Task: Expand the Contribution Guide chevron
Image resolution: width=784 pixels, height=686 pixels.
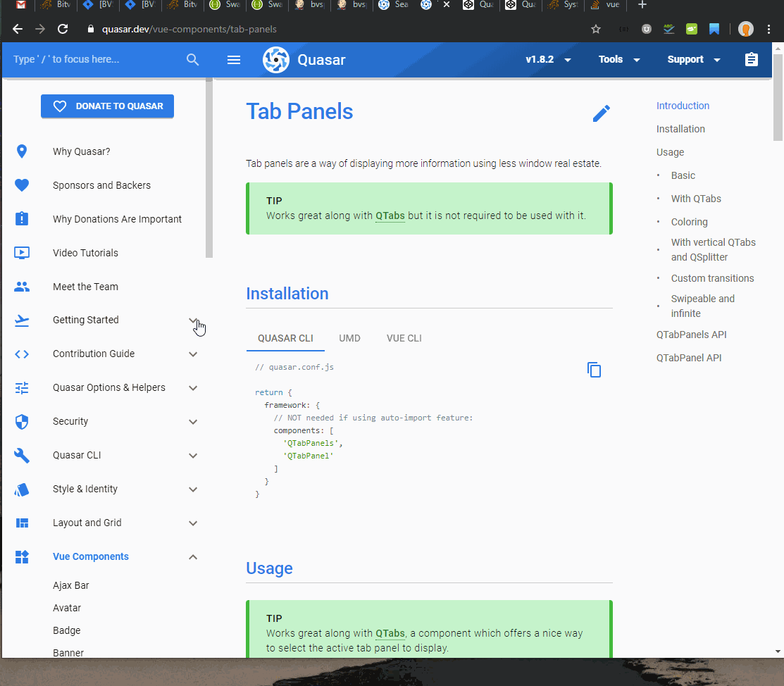Action: [193, 354]
